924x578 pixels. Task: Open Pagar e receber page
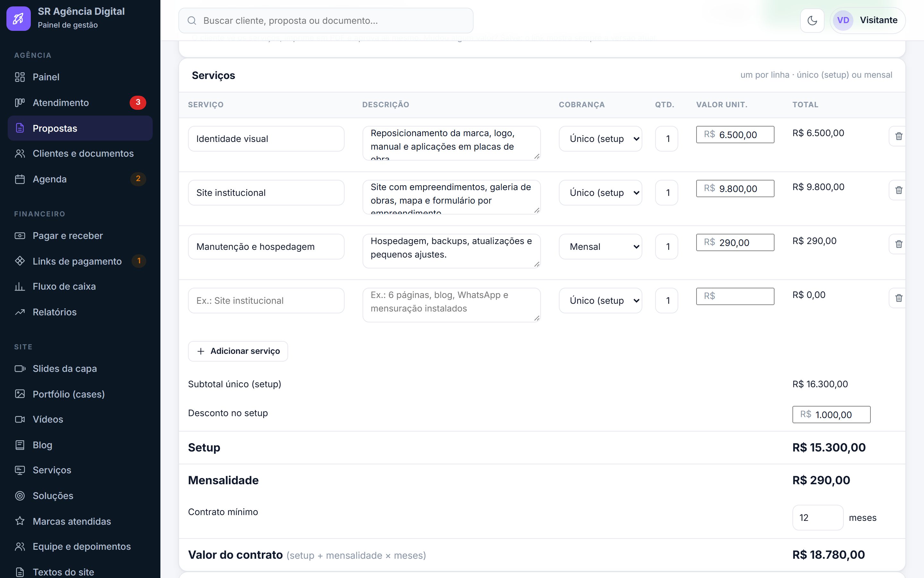click(80, 235)
